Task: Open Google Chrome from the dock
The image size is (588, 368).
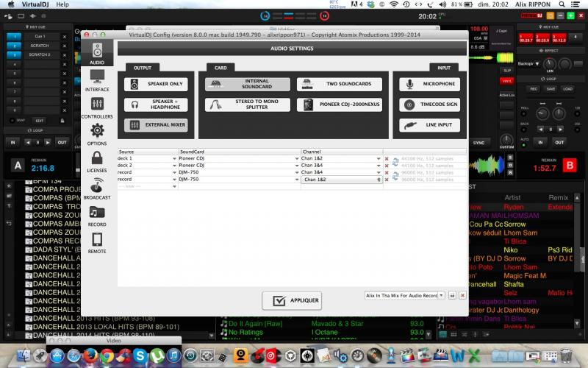Action: pyautogui.click(x=107, y=355)
